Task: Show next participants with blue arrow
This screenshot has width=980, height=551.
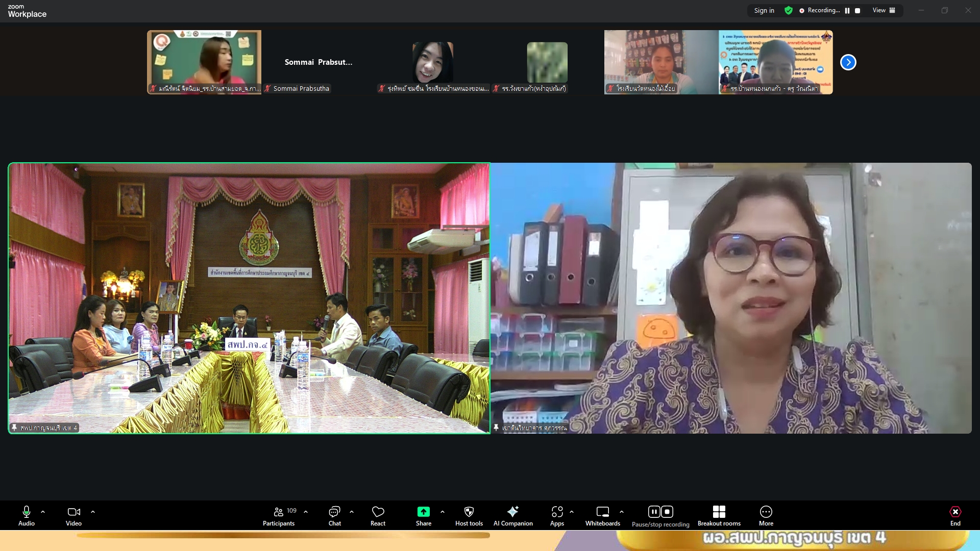Action: point(848,62)
